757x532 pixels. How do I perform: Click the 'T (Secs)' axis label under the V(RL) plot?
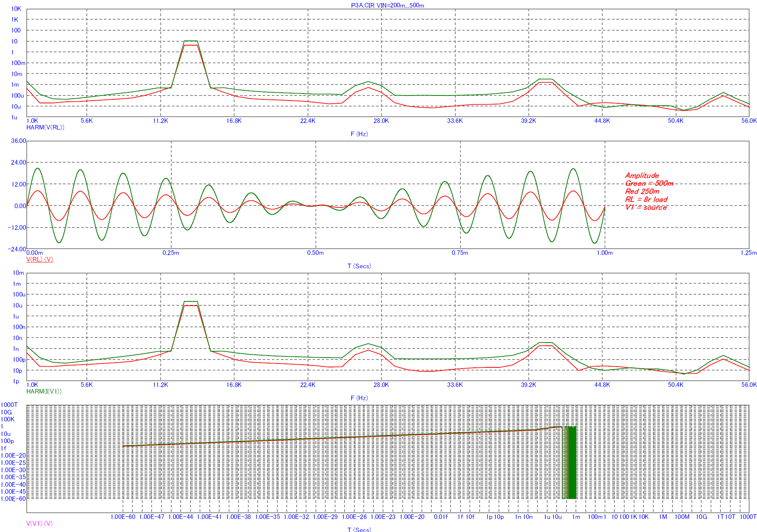(359, 266)
